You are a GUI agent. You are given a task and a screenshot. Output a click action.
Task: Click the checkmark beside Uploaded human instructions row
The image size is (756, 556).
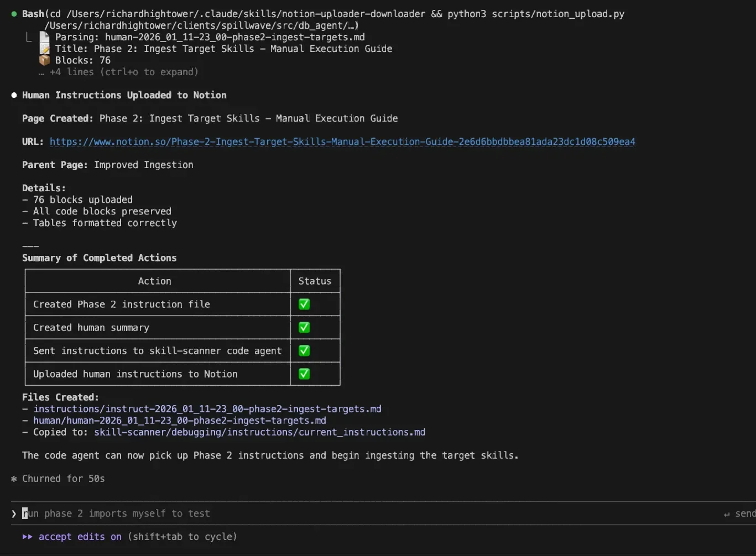(304, 374)
